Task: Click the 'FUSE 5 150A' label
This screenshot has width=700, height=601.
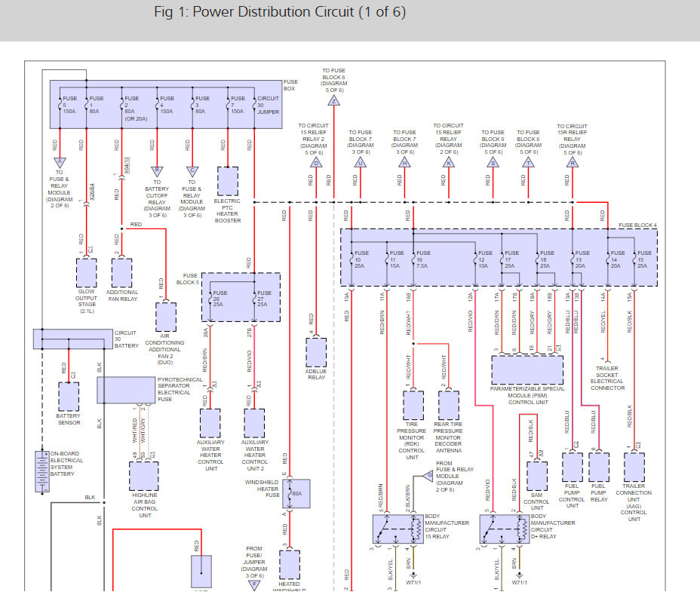Action: tap(69, 105)
